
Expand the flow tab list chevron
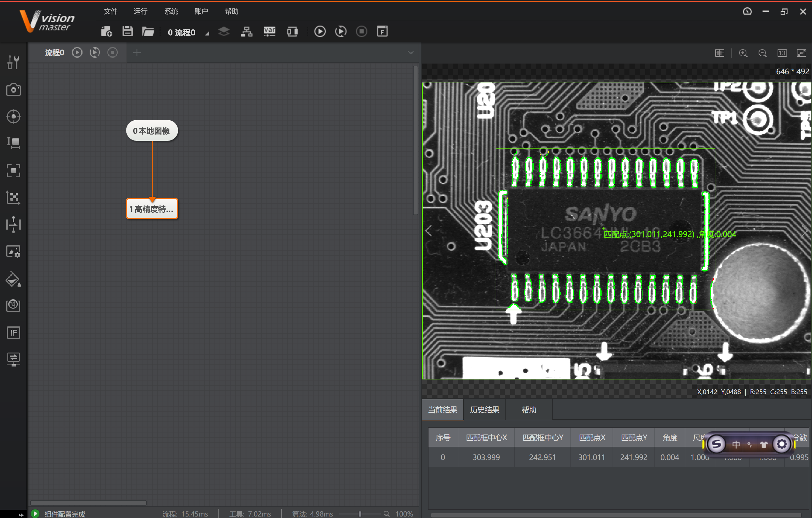[x=410, y=53]
